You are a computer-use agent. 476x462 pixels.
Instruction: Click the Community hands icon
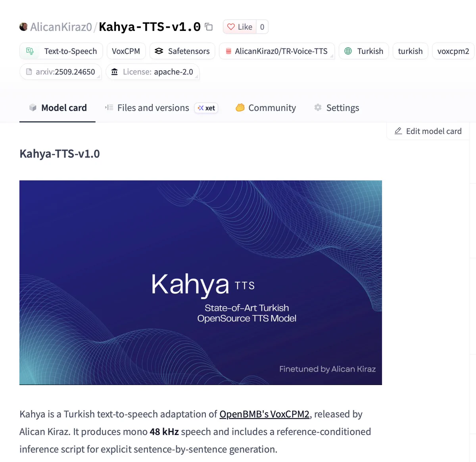(x=240, y=107)
